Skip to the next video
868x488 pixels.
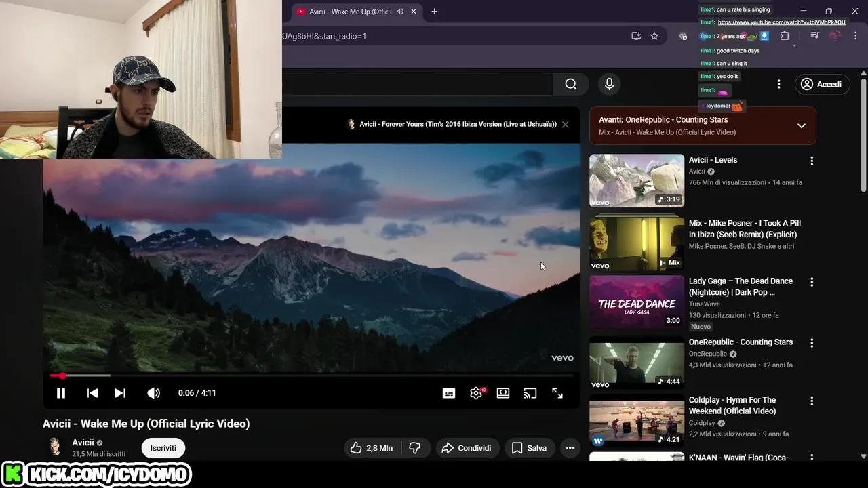pos(119,393)
